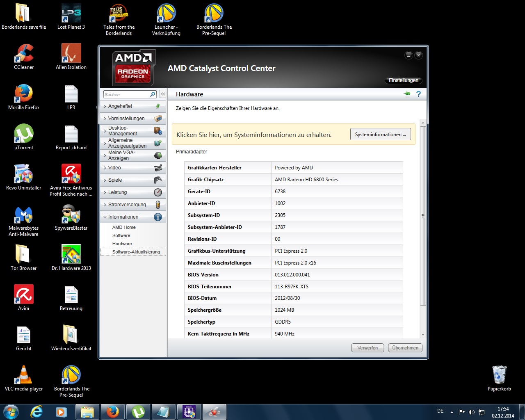Select the SpywareBlaster desktop icon

click(x=71, y=217)
